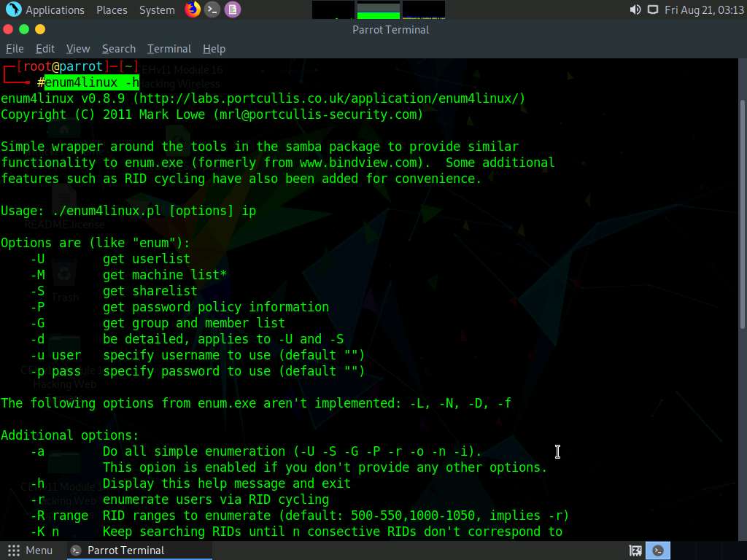Click the 'www.bindview.com' text
747x560 pixels.
(358, 163)
